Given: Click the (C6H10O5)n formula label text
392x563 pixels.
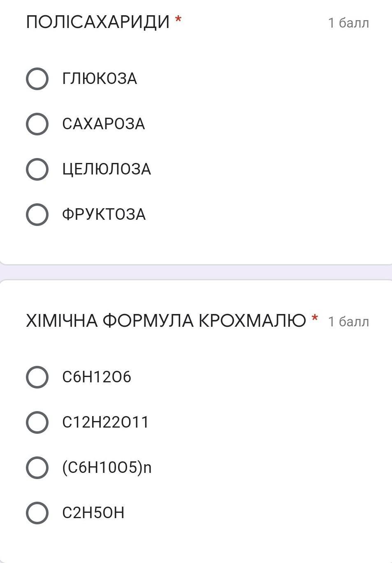Looking at the screenshot, I should tap(107, 468).
